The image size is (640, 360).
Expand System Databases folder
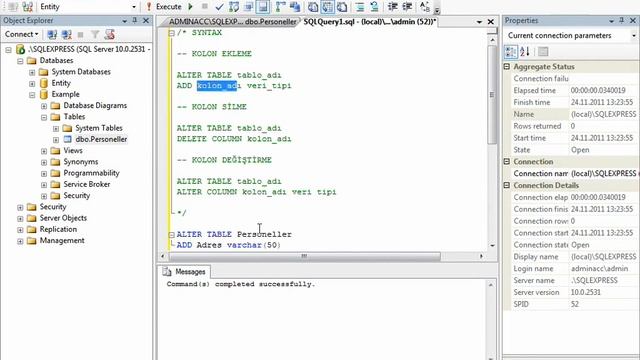click(x=32, y=72)
